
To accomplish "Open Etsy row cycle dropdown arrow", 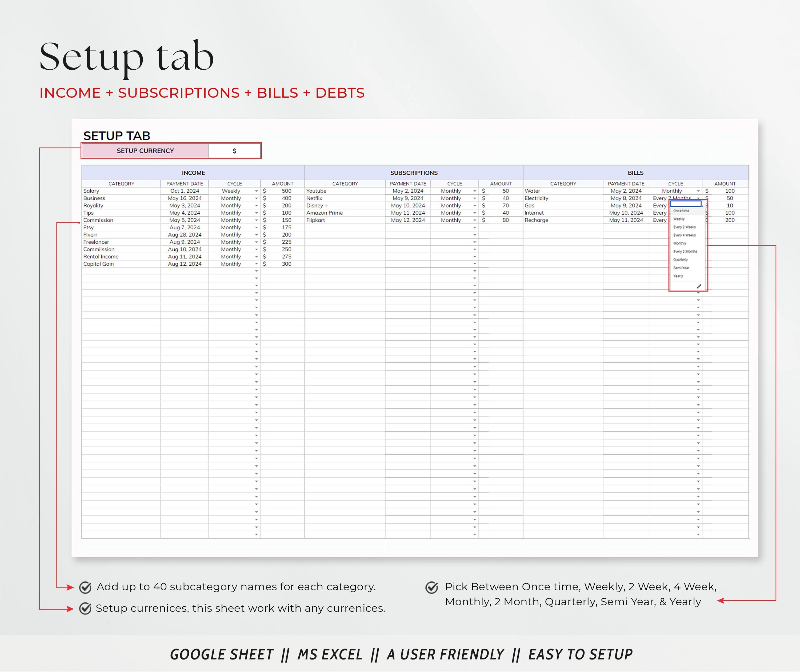I will click(256, 227).
